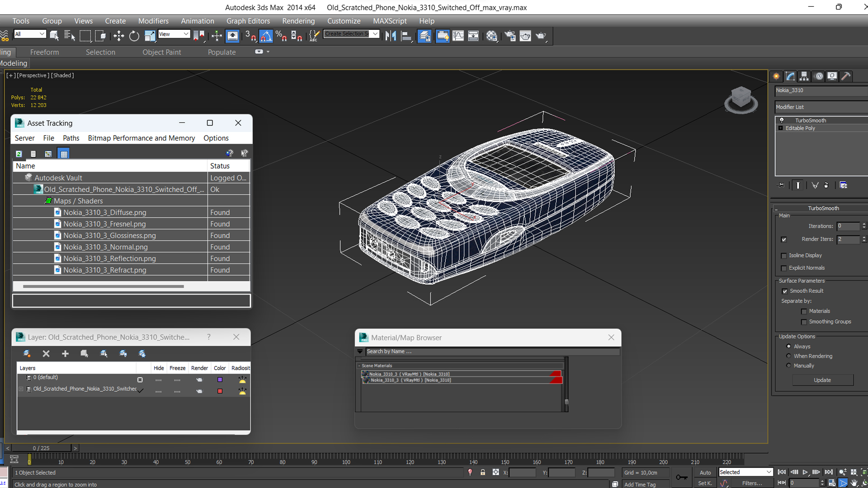The width and height of the screenshot is (868, 488).
Task: Delete layer with X icon in Layer dialog
Action: [46, 353]
